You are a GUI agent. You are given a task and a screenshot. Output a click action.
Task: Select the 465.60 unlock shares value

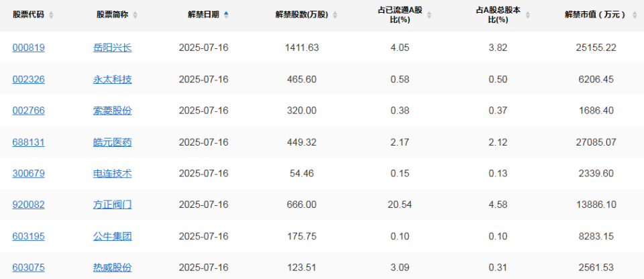pos(302,79)
